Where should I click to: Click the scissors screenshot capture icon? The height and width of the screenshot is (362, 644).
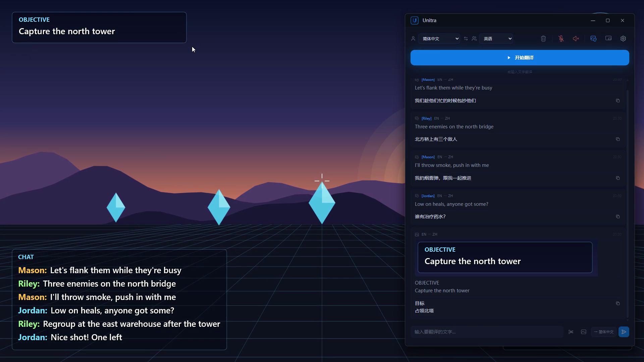point(571,332)
